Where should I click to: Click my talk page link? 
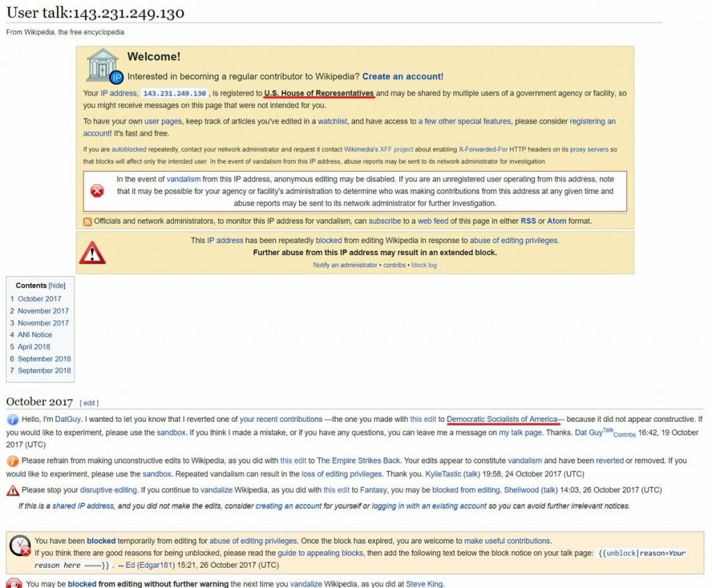coord(520,433)
